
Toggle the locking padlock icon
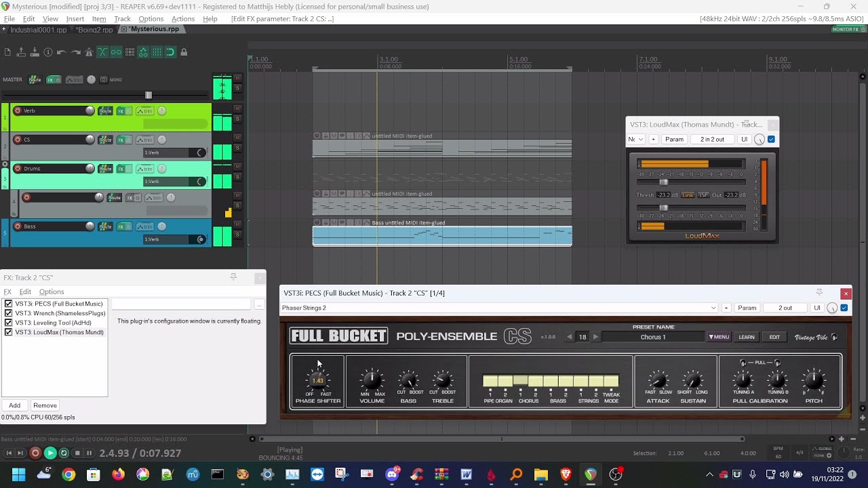coord(184,52)
